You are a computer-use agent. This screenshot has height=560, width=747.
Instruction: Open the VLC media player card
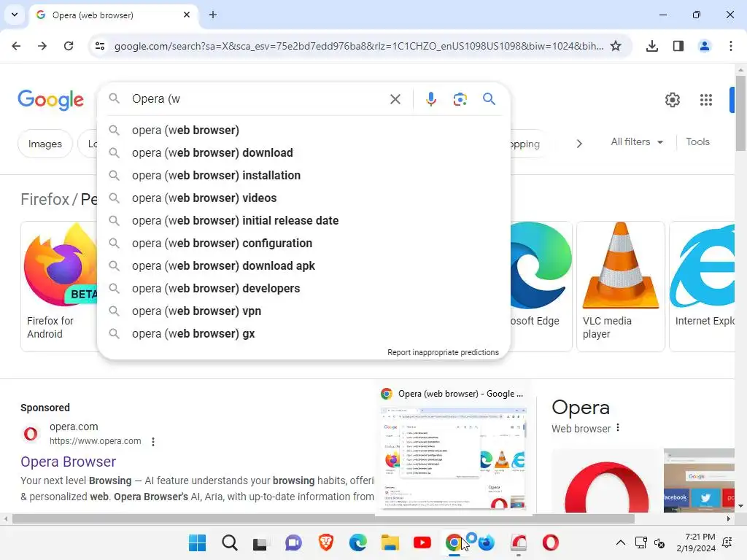click(620, 286)
